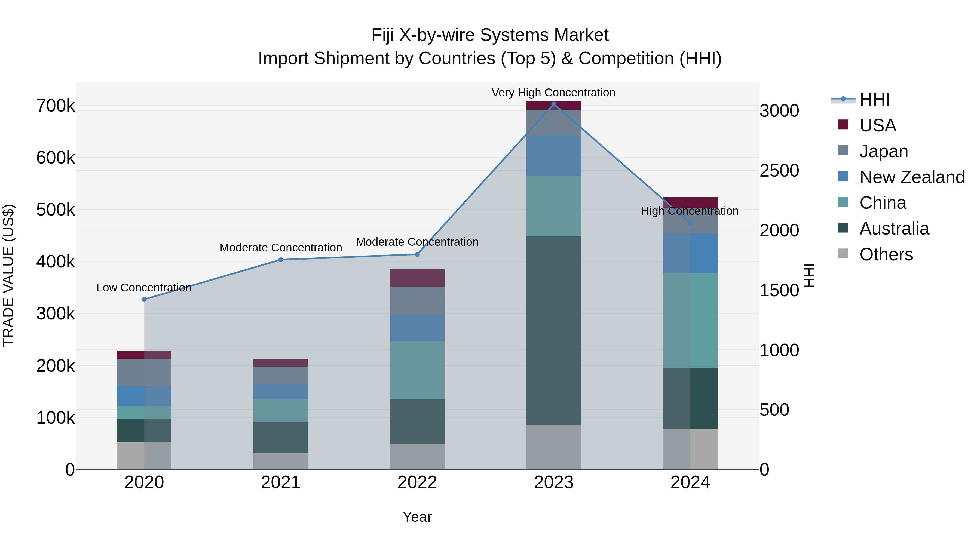Click the China segment of 2022 bar
980x551 pixels.
417,370
